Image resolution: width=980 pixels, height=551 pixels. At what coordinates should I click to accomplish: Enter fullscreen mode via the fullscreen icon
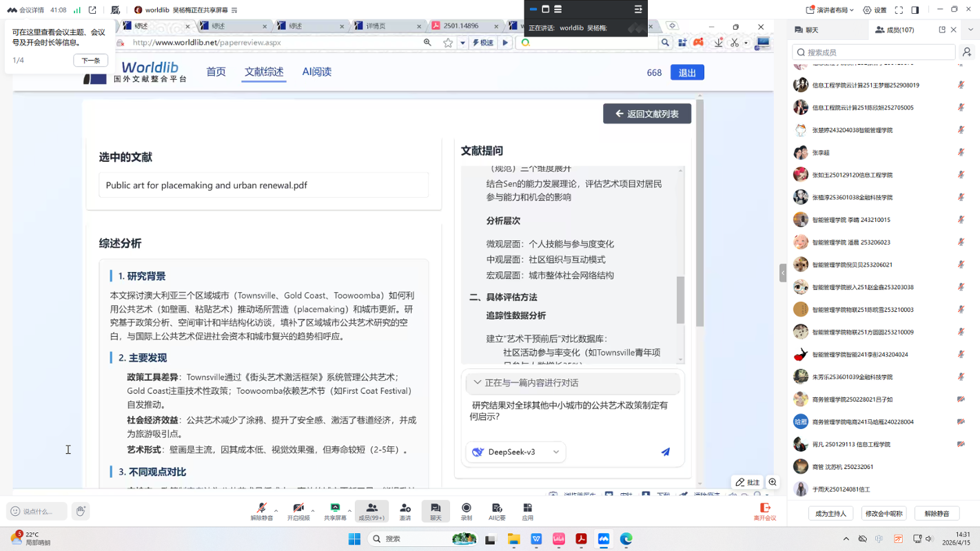point(899,10)
